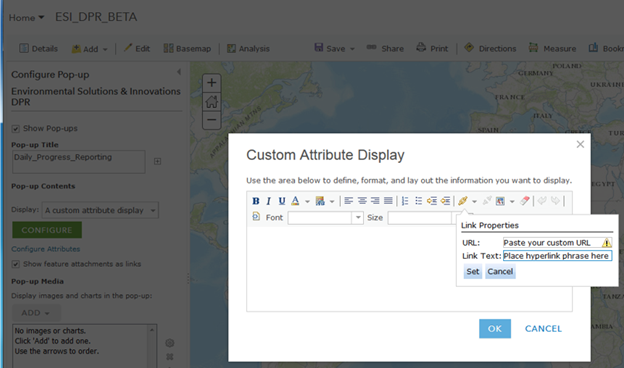This screenshot has width=624, height=368.
Task: Open the Basemap gallery
Action: click(x=187, y=49)
